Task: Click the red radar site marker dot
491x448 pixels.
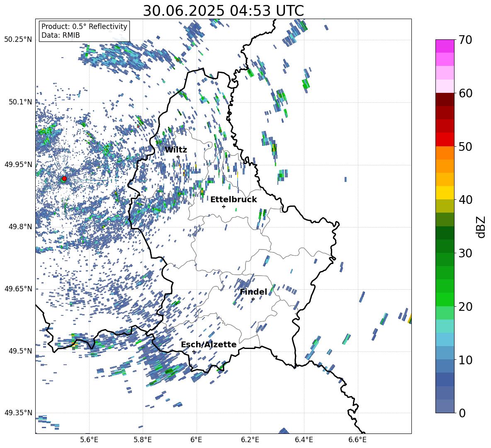Action: [x=64, y=178]
